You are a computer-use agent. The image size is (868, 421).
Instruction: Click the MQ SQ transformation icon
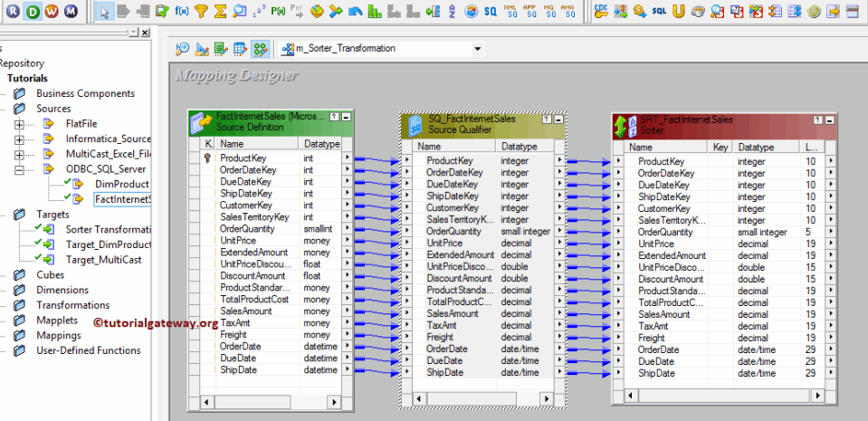pos(549,11)
